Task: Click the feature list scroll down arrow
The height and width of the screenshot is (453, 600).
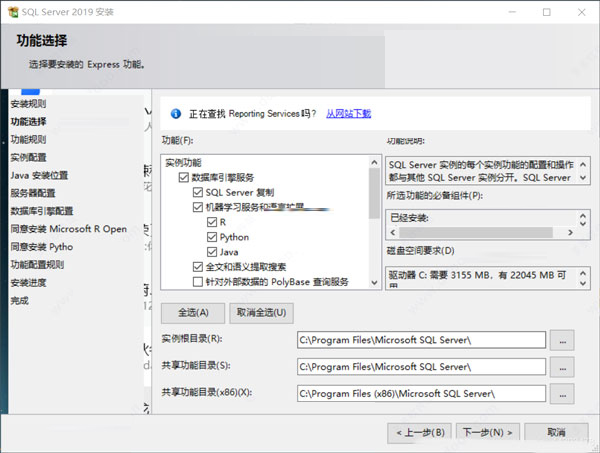Action: tap(374, 282)
